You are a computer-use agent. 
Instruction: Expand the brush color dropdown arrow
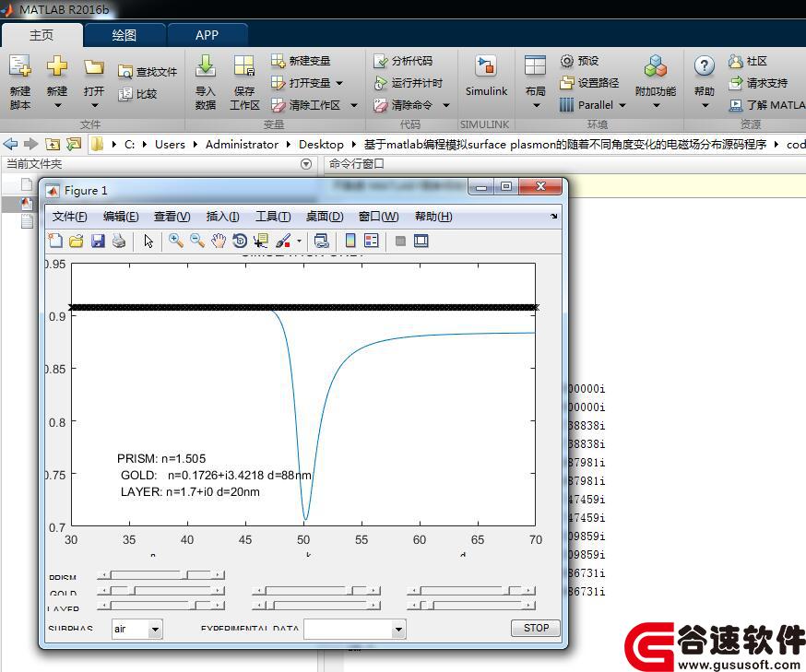299,241
